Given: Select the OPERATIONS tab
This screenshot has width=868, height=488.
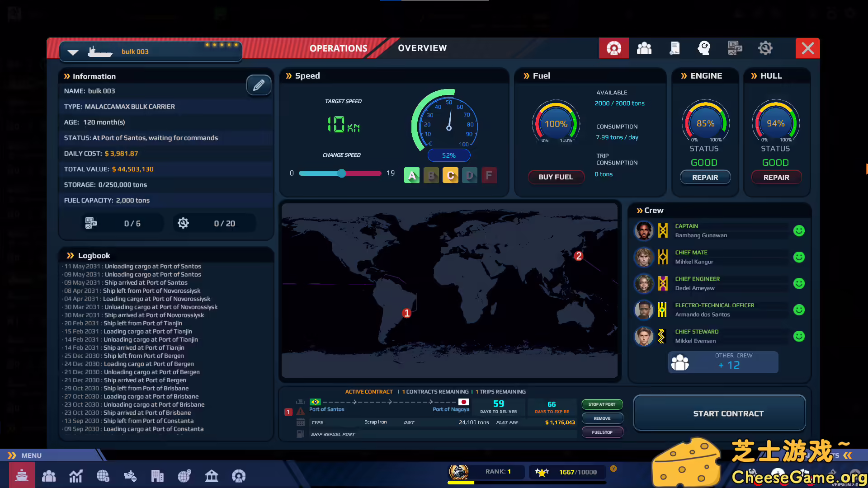Looking at the screenshot, I should (338, 48).
